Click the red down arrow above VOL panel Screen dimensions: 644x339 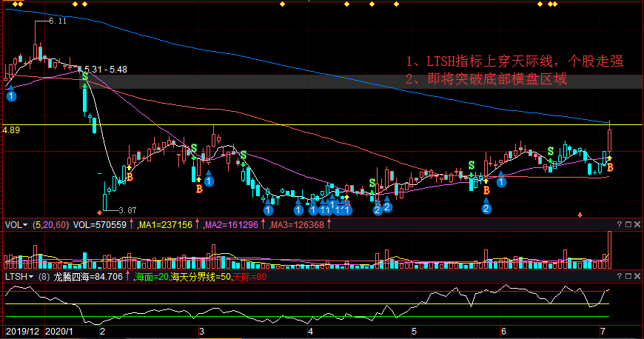point(580,215)
